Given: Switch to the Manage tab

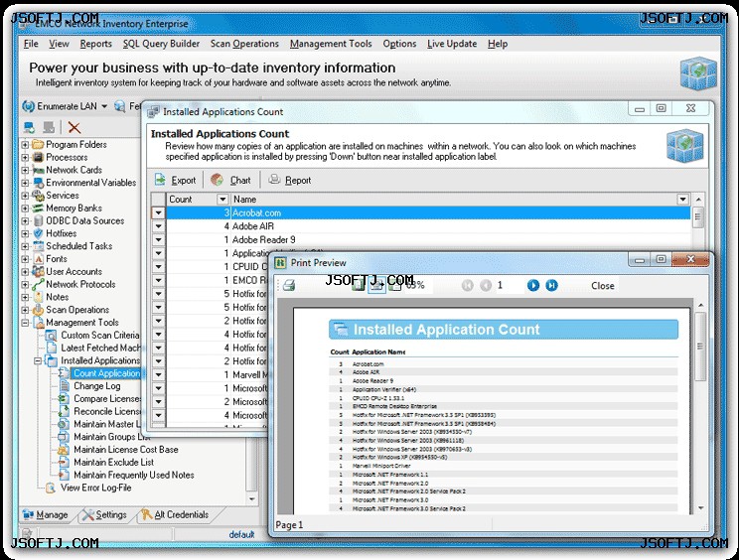Looking at the screenshot, I should [46, 514].
